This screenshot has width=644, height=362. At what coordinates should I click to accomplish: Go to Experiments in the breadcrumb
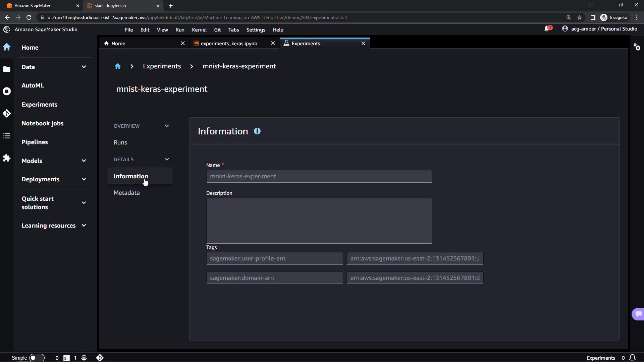click(x=162, y=66)
